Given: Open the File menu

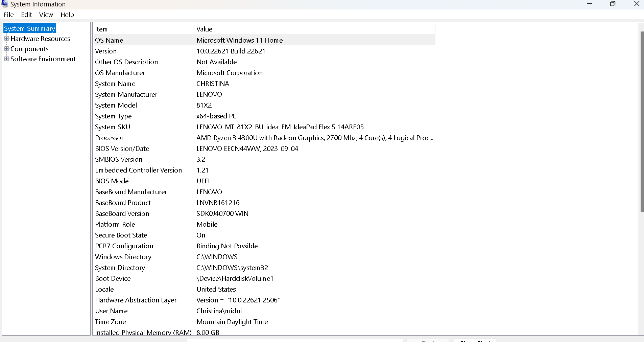Looking at the screenshot, I should coord(9,15).
